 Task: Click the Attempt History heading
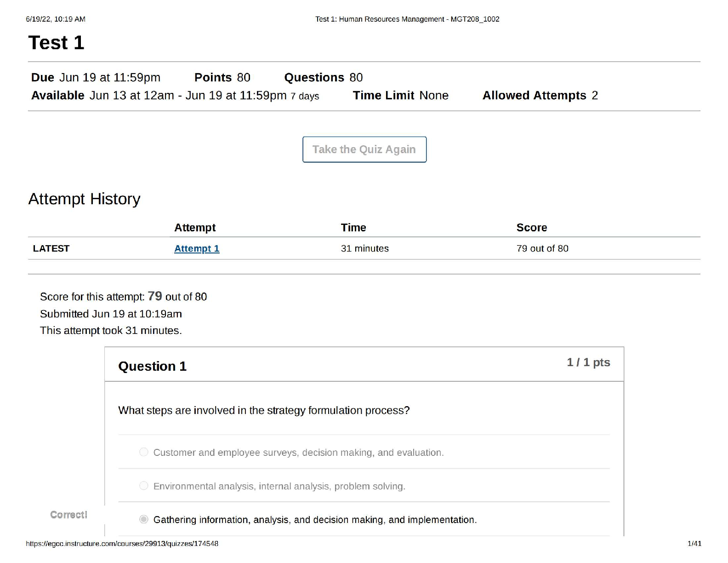[x=84, y=199]
